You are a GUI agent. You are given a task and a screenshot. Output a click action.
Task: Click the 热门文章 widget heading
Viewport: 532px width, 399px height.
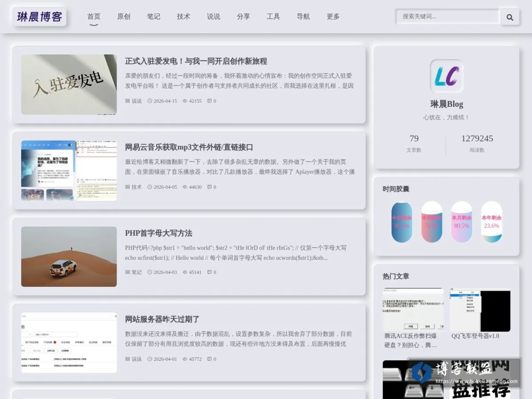(x=396, y=276)
